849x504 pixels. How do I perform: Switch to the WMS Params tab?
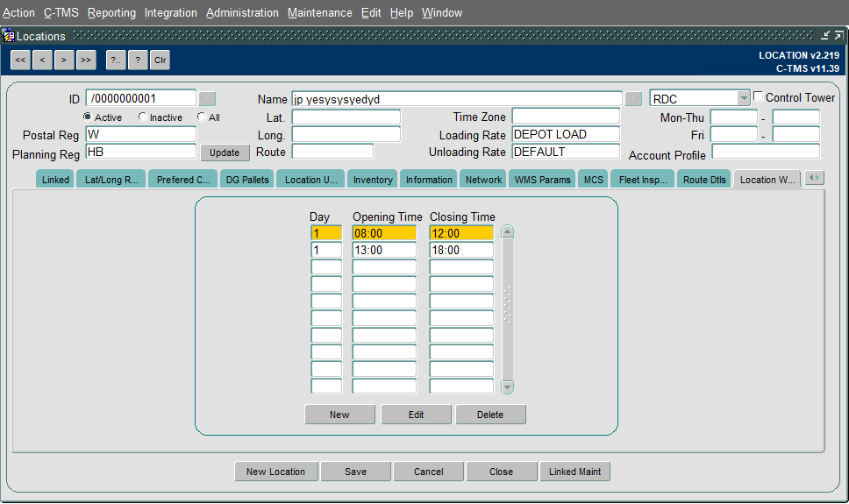[x=543, y=179]
